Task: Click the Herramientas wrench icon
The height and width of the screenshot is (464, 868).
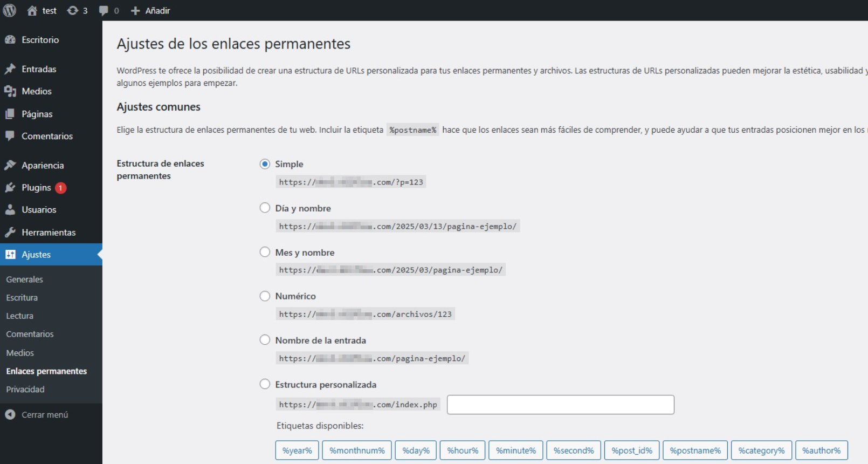Action: 10,232
